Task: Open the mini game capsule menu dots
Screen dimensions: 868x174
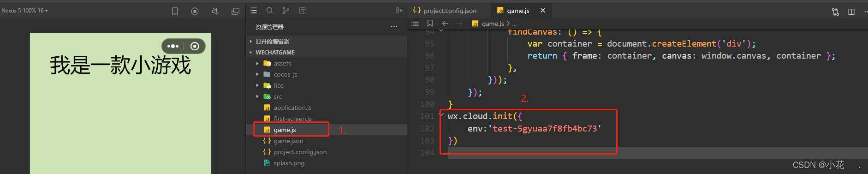Action: 173,46
